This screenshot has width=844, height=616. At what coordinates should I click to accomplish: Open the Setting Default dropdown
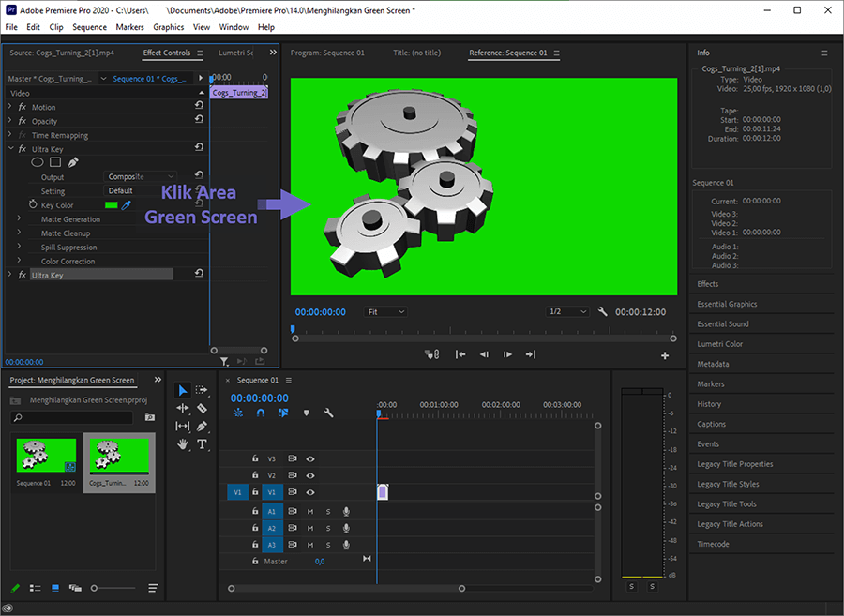click(140, 190)
